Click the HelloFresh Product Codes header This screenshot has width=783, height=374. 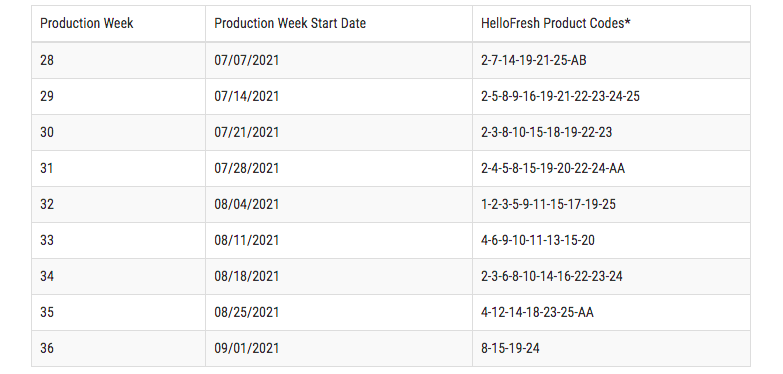pos(556,23)
